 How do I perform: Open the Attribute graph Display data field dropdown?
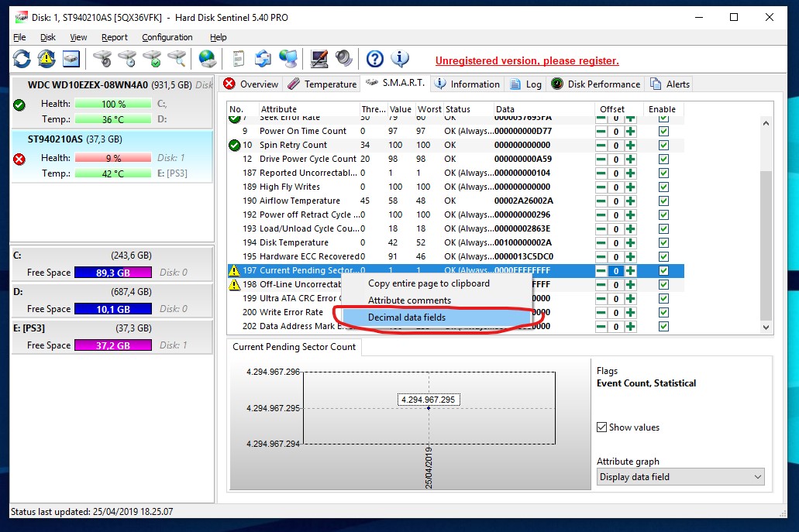[x=680, y=477]
